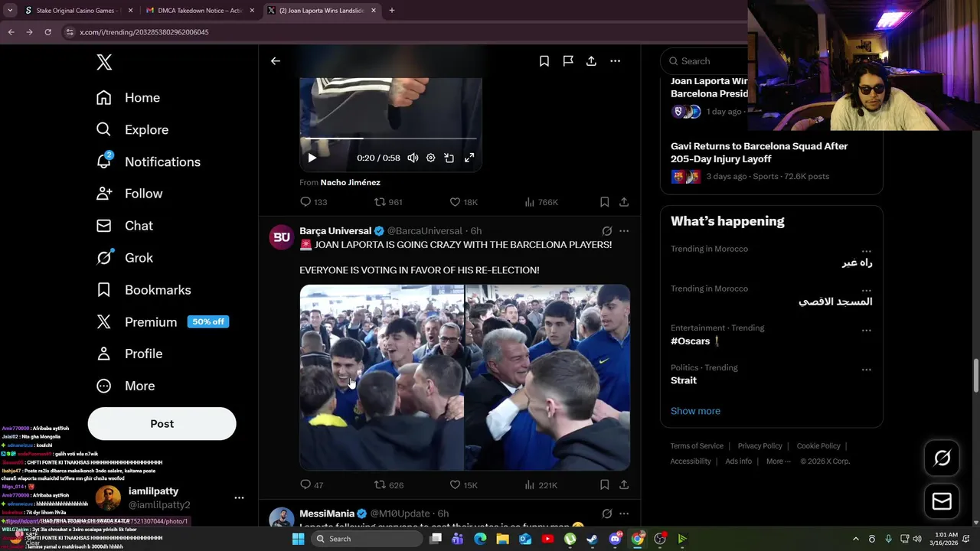Open the Nacho Jiménez source link
Viewport: 980px width, 551px height.
pyautogui.click(x=350, y=182)
